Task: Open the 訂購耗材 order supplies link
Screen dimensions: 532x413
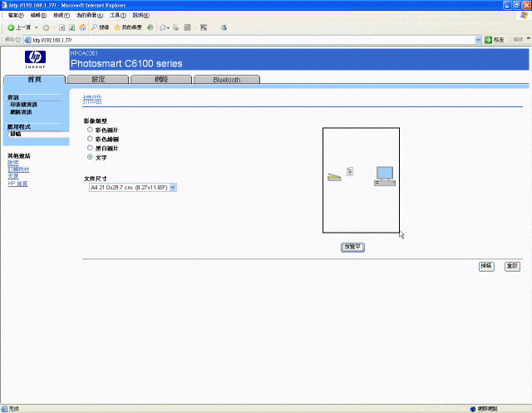Action: tap(18, 170)
